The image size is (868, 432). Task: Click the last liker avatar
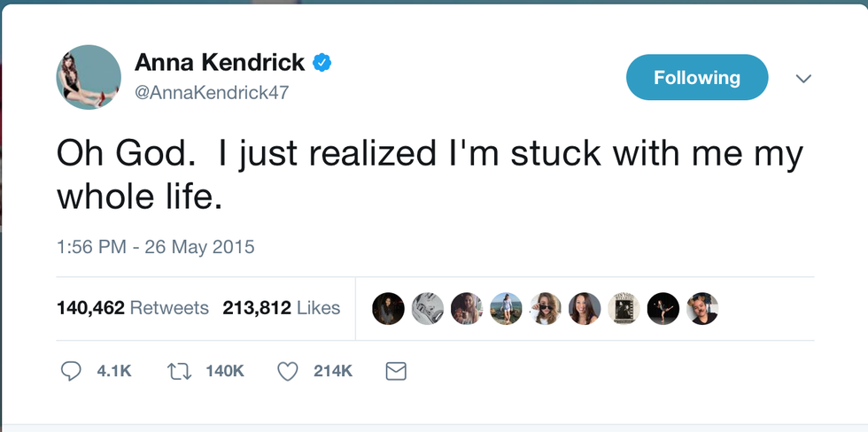(702, 308)
